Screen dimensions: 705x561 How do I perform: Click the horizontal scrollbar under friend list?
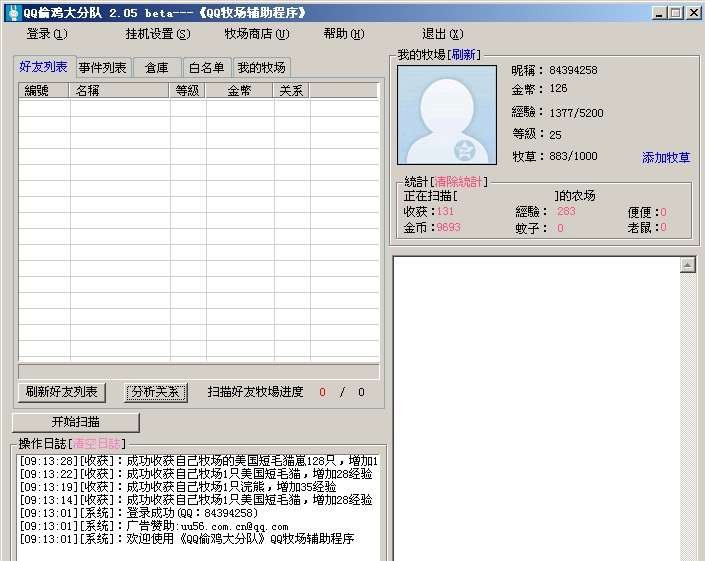[199, 371]
